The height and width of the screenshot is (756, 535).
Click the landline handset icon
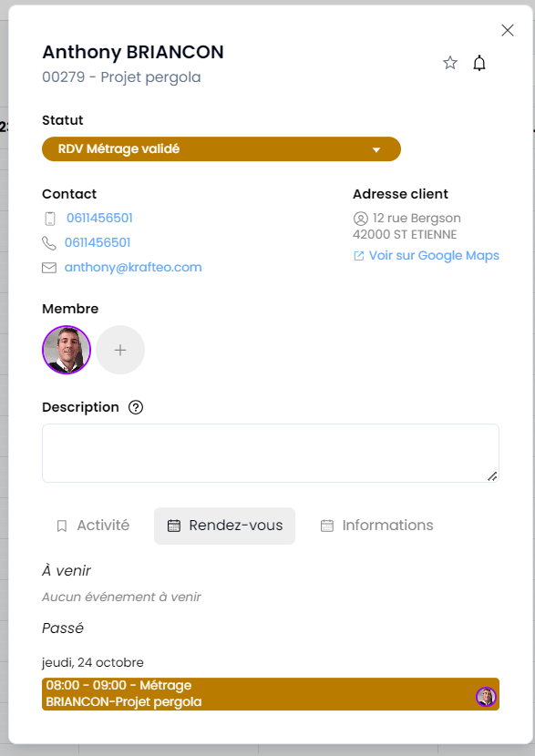[x=49, y=243]
